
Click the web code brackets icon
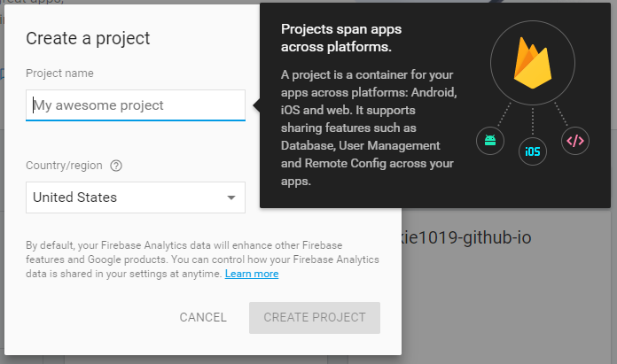(575, 140)
